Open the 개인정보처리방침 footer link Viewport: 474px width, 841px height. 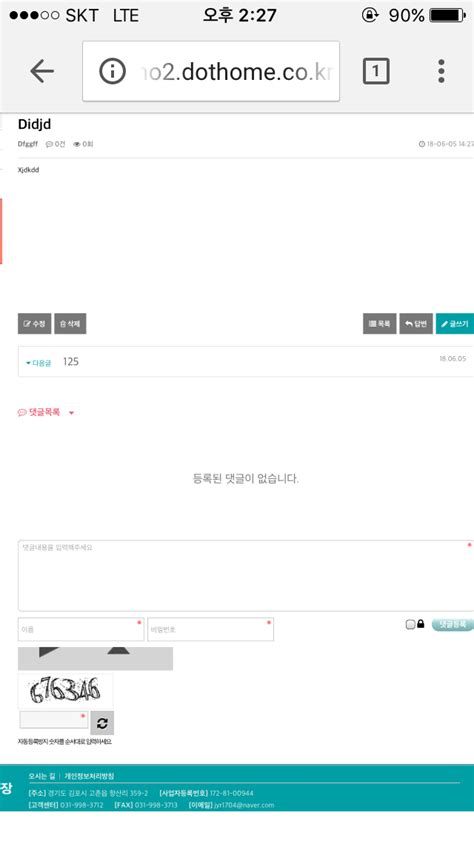point(89,776)
